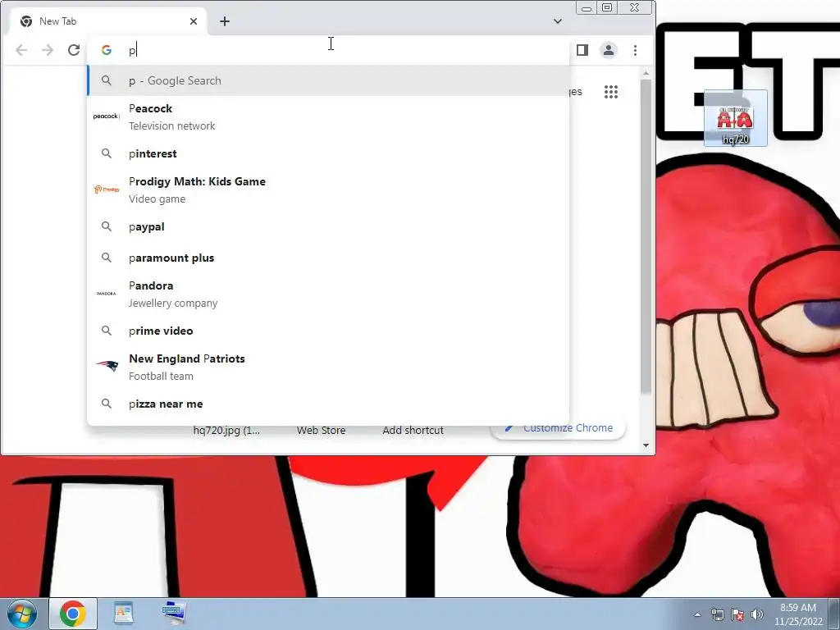This screenshot has height=630, width=840.
Task: Close the New Tab tab
Action: click(194, 21)
